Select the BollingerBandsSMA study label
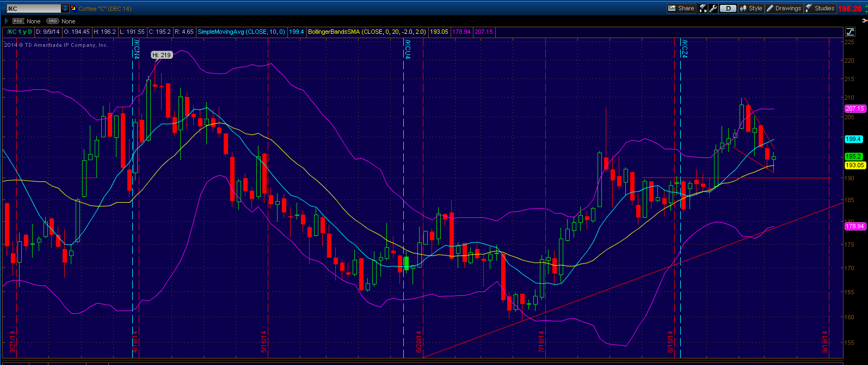 [367, 32]
